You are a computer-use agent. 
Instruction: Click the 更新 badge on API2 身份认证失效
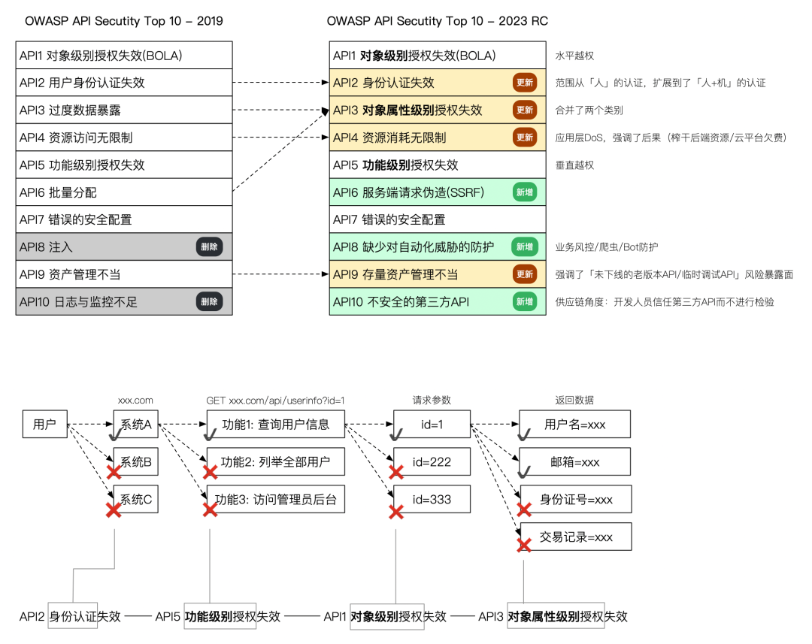click(524, 83)
